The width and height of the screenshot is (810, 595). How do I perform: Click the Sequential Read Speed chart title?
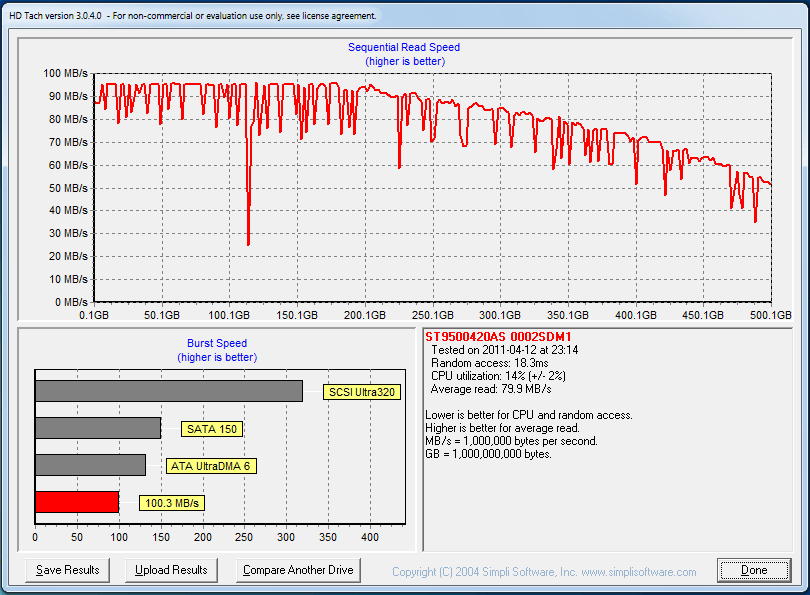404,47
